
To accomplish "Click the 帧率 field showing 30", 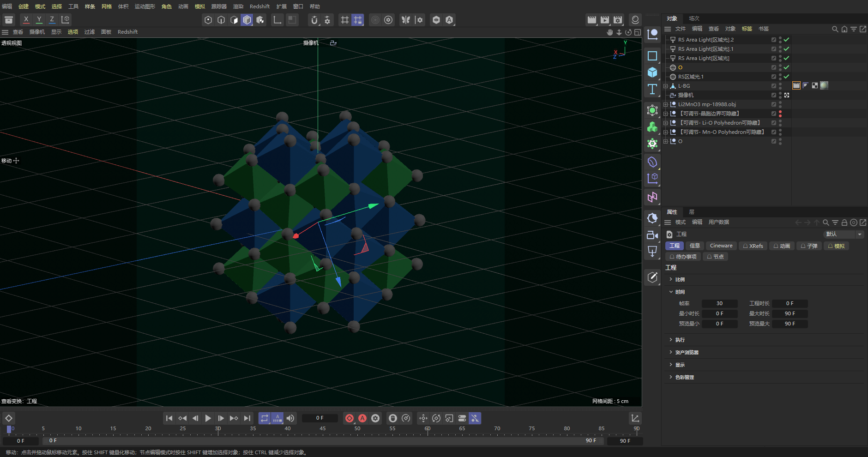I will coord(719,303).
